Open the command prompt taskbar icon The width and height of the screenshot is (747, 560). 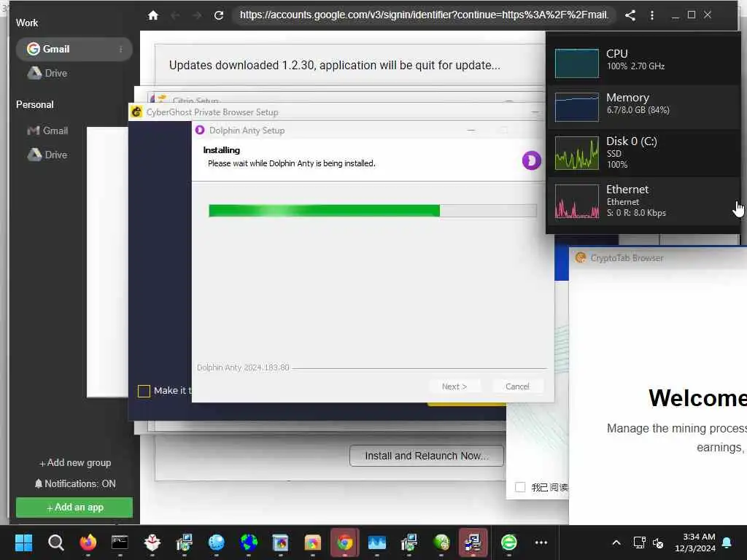click(120, 542)
